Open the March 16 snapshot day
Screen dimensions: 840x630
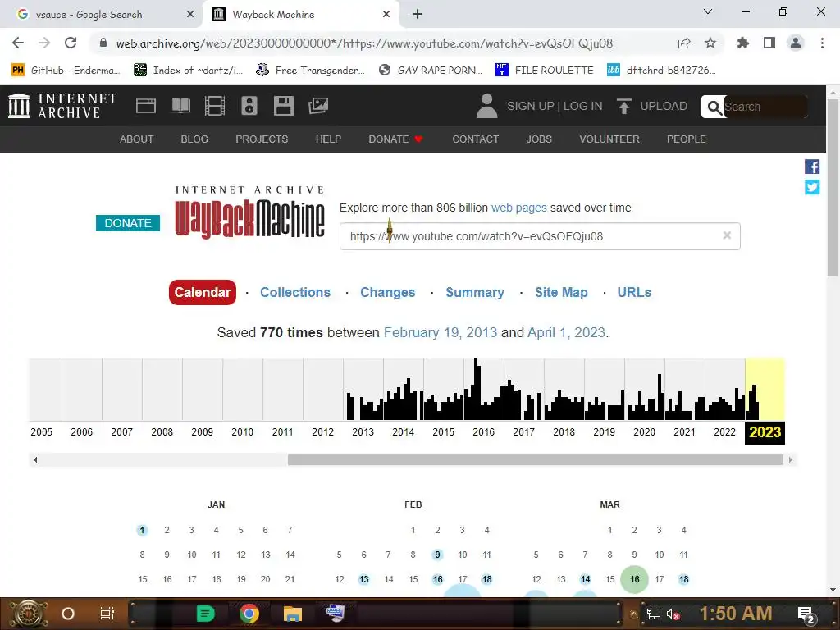tap(634, 579)
